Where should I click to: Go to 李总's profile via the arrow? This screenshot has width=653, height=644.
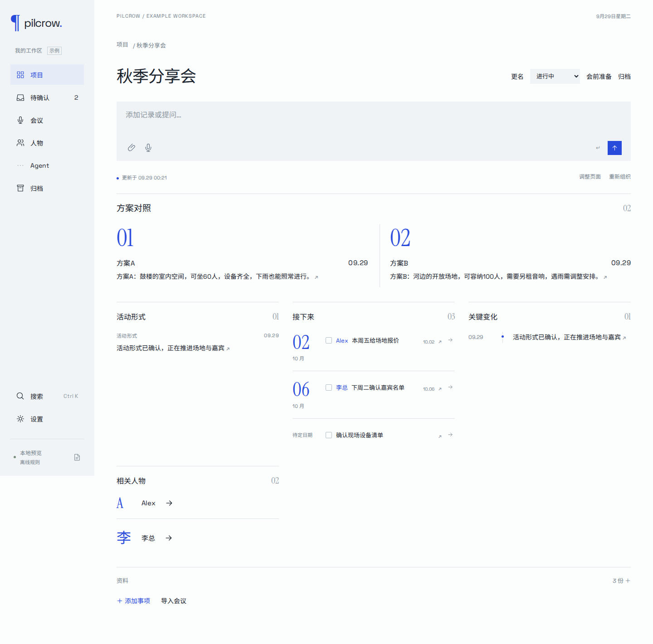pyautogui.click(x=169, y=538)
